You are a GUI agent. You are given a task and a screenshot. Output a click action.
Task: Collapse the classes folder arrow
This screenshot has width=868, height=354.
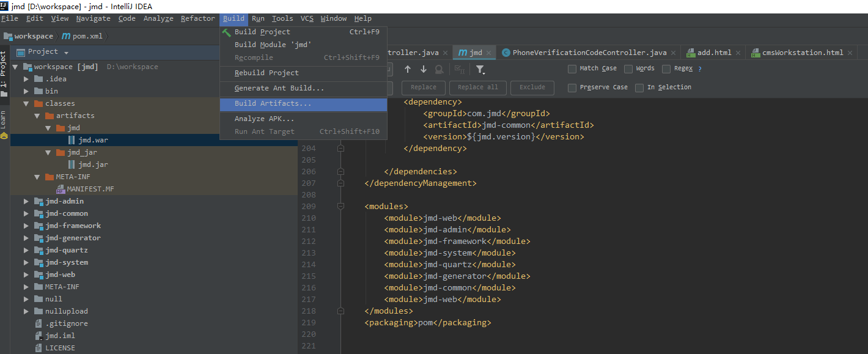pyautogui.click(x=26, y=103)
